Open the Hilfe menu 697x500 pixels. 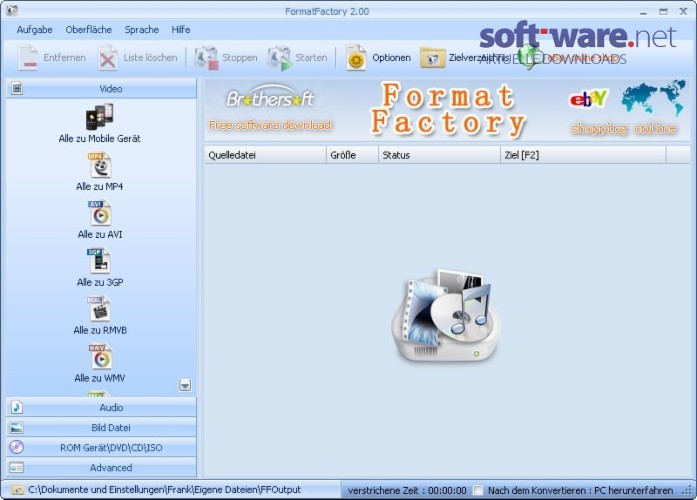click(180, 30)
